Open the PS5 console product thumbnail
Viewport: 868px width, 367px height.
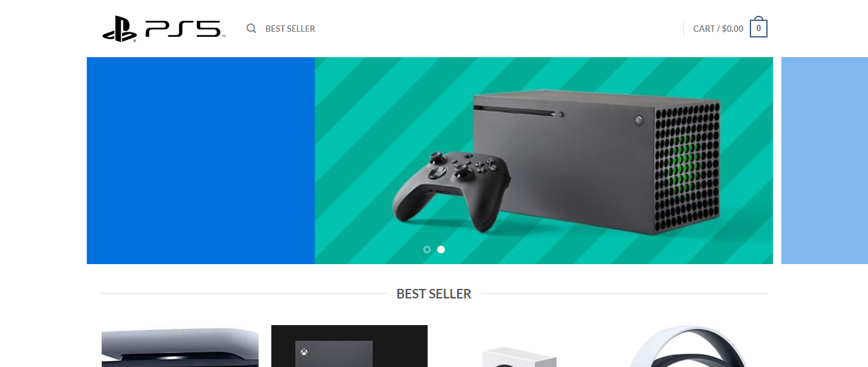click(180, 346)
